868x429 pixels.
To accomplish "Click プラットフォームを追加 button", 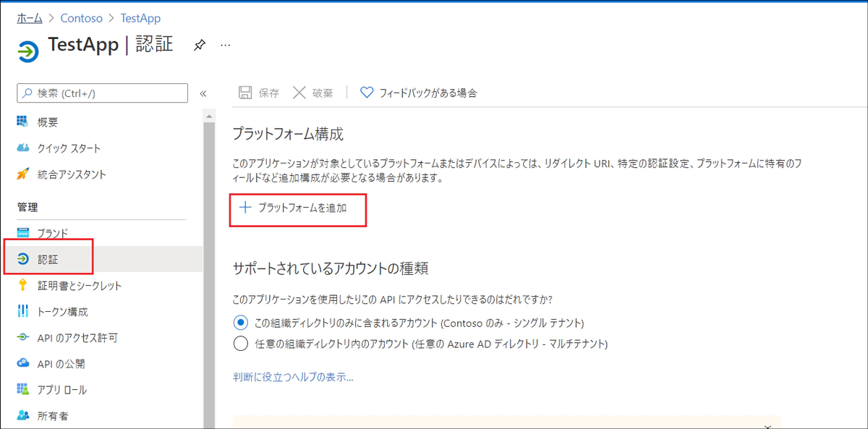I will (294, 208).
